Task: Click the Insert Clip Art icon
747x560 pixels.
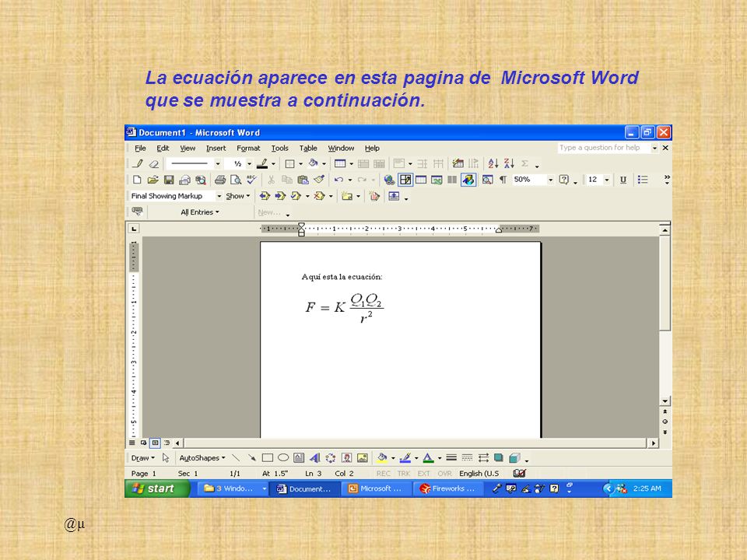Action: point(347,457)
